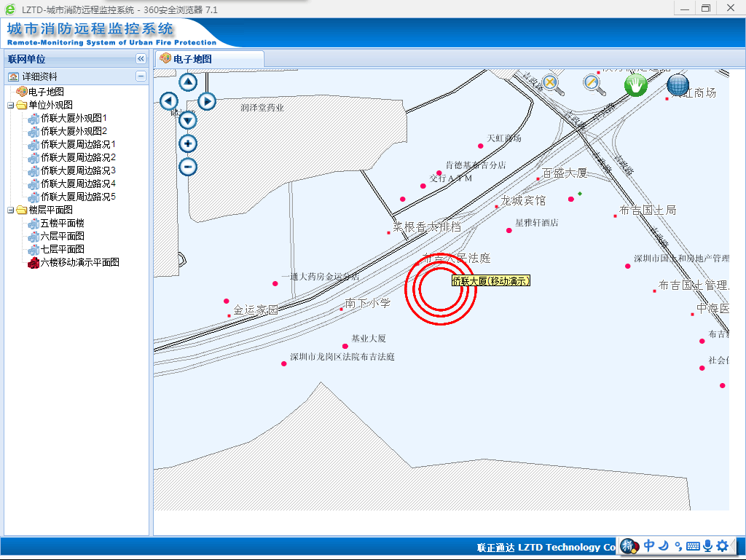Collapse the 楼层平面图 folder
The width and height of the screenshot is (746, 560).
click(10, 210)
